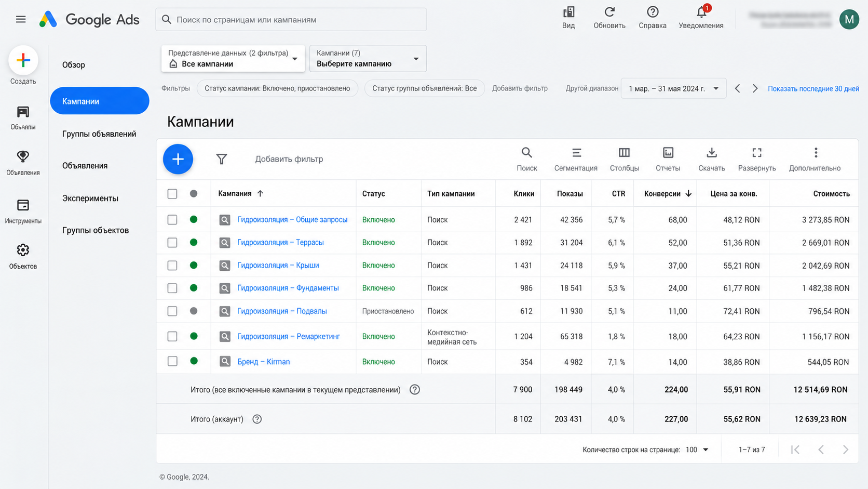868x489 pixels.
Task: Click Добавить фильтр field in table toolbar
Action: (x=289, y=159)
